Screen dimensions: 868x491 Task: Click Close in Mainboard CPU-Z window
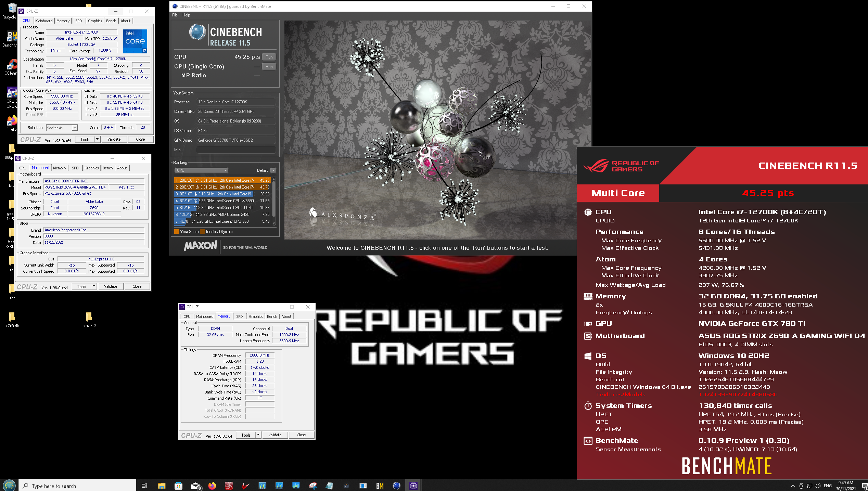coord(137,286)
